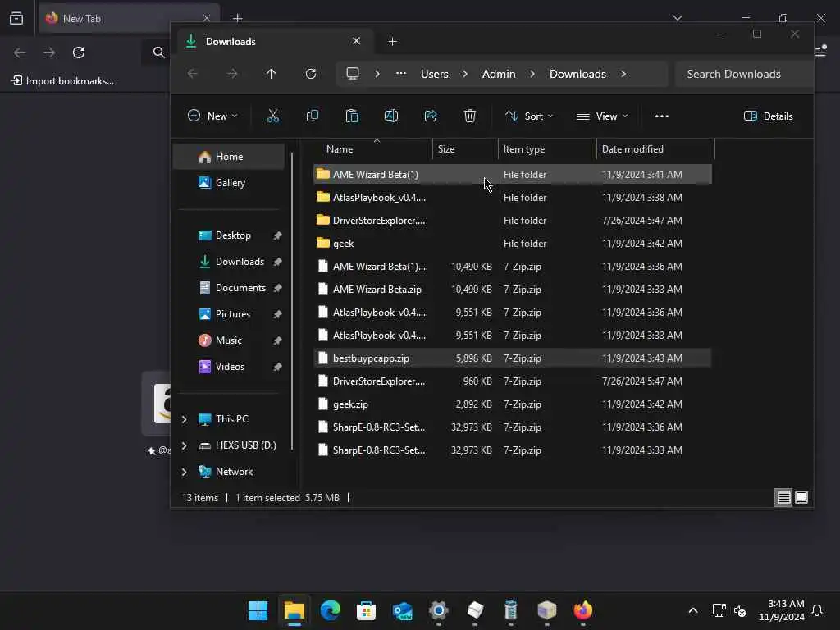Click the Share icon in toolbar

pos(431,116)
